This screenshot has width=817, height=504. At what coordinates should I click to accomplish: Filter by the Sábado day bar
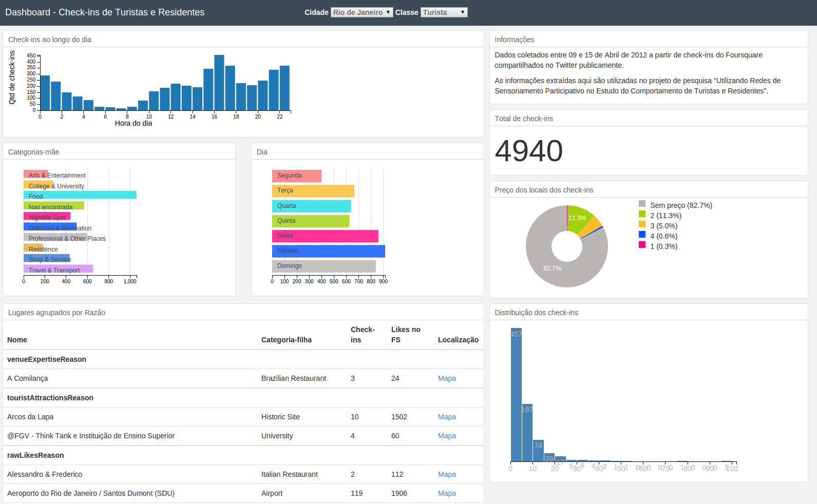click(x=329, y=251)
